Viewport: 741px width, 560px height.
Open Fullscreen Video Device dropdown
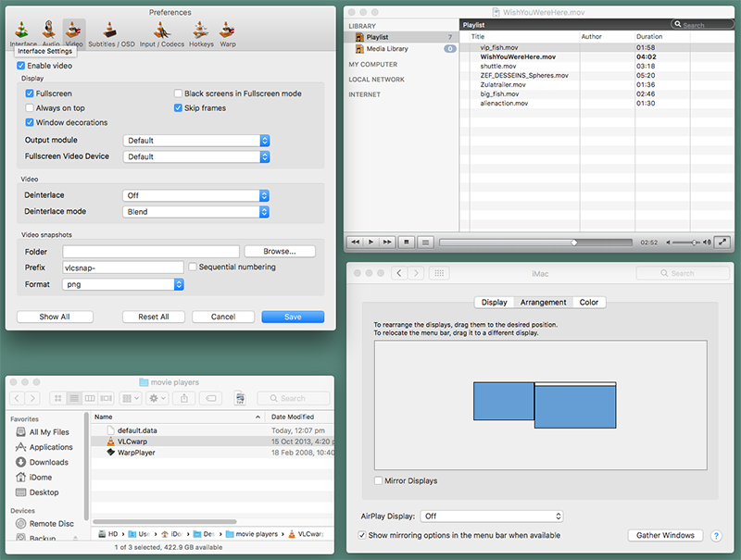click(x=196, y=156)
